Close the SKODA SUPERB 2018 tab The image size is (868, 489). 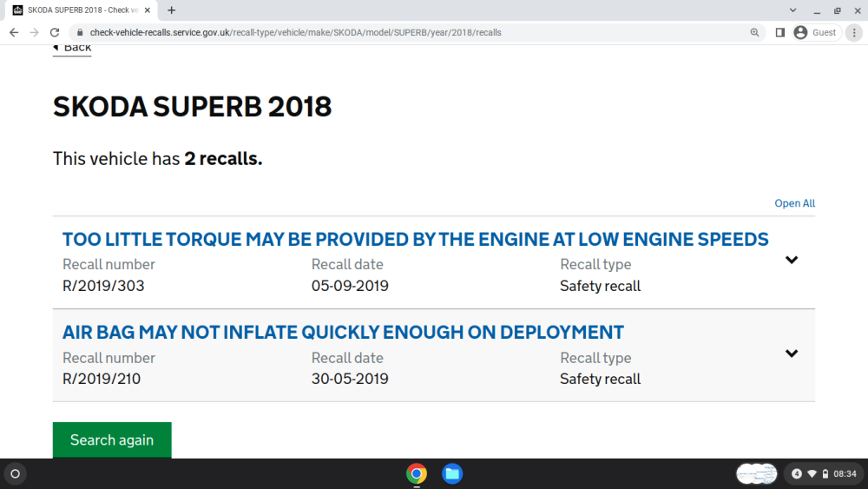(148, 10)
